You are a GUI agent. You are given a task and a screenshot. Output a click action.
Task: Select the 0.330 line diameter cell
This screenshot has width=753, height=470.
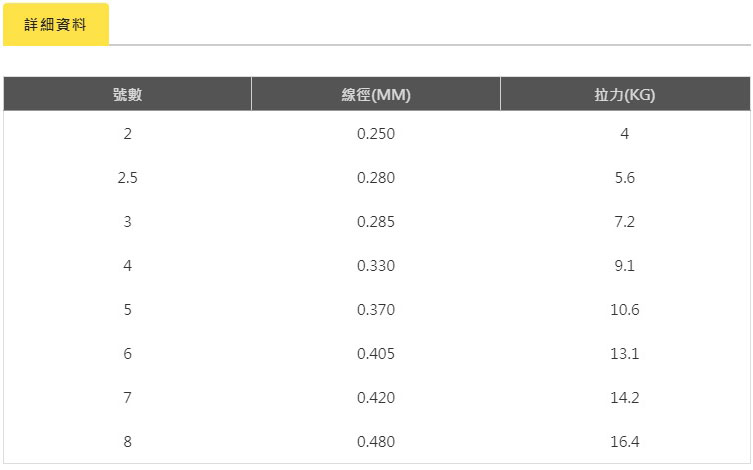(x=376, y=265)
